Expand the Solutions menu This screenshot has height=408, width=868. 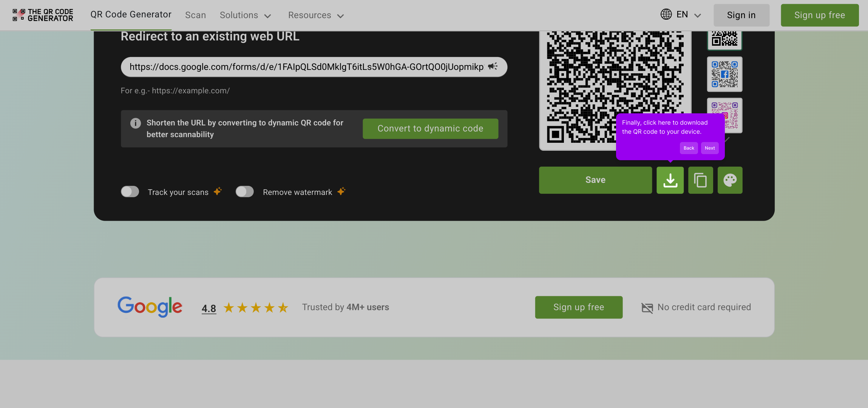[x=246, y=15]
